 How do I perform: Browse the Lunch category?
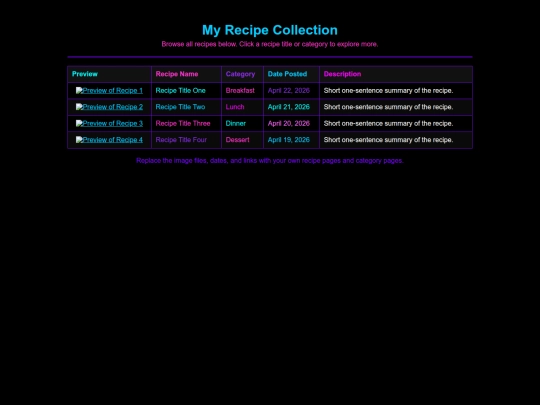pos(235,107)
